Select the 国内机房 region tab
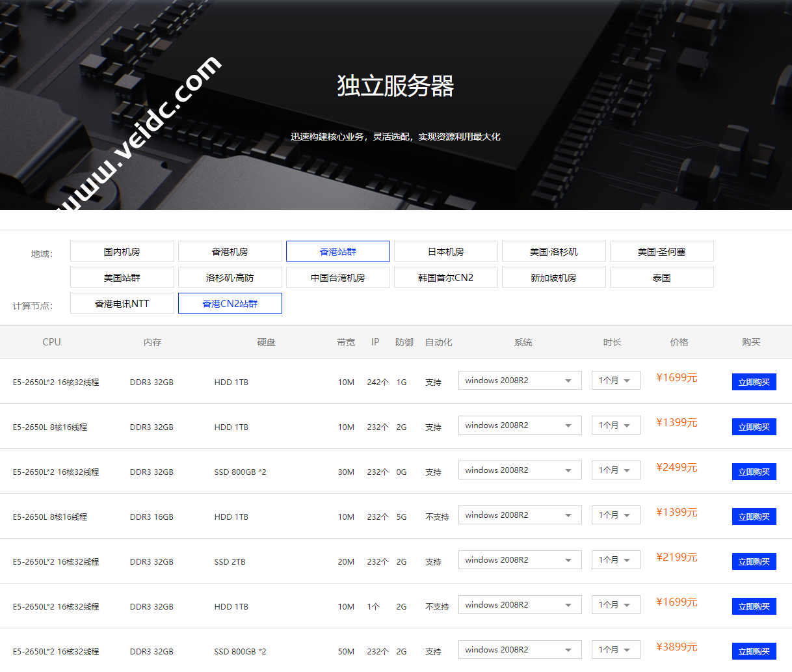The height and width of the screenshot is (672, 792). pyautogui.click(x=122, y=251)
